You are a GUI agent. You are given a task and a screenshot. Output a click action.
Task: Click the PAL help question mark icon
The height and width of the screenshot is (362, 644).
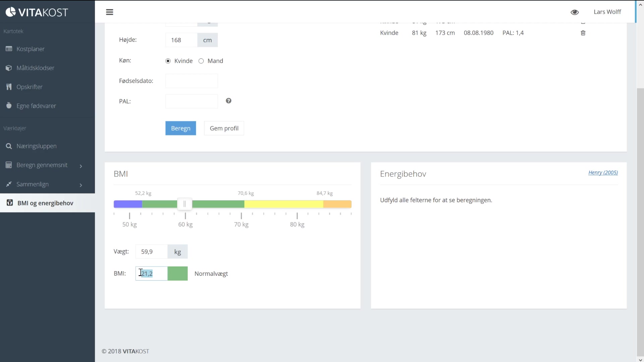tap(228, 101)
